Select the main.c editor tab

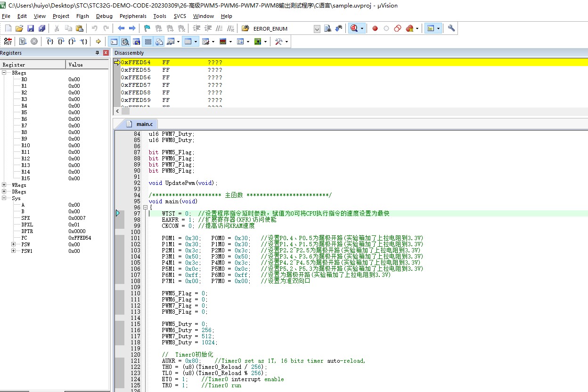139,124
